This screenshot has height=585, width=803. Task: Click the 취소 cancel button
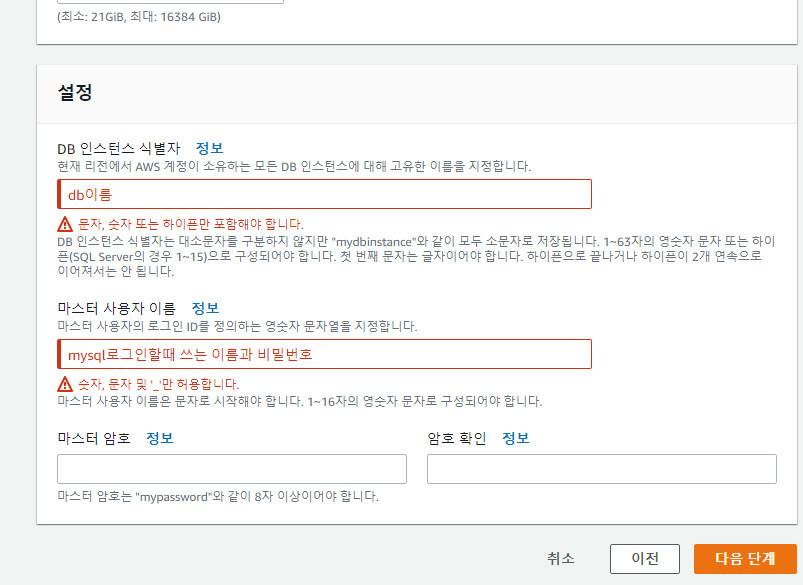[x=561, y=558]
